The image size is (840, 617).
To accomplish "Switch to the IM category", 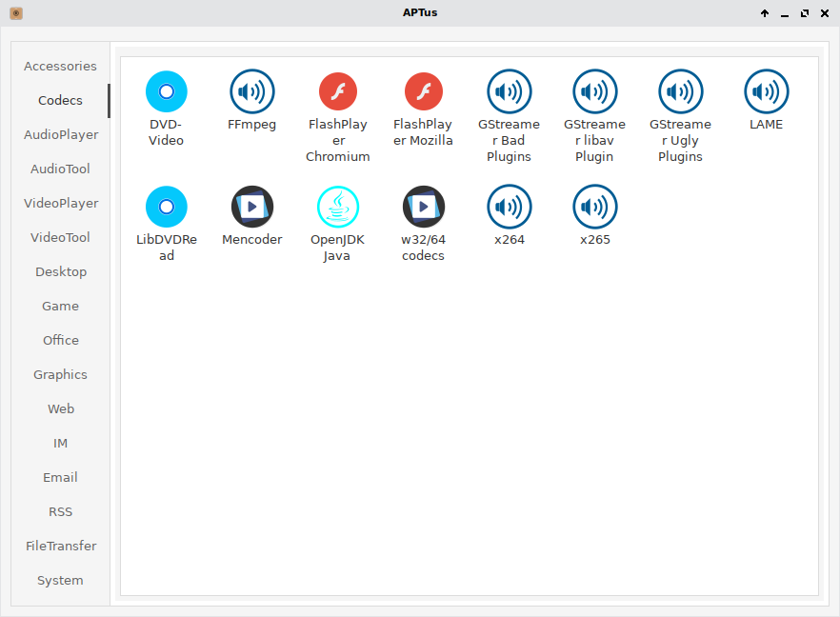I will [x=61, y=443].
